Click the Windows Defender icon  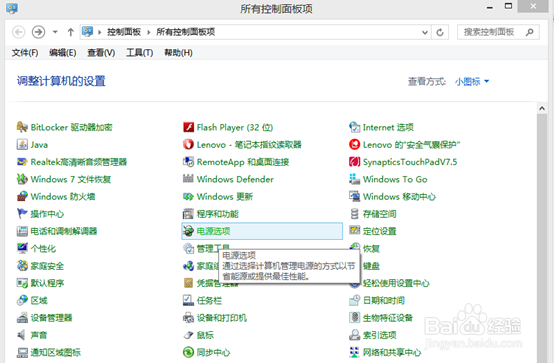[188, 179]
